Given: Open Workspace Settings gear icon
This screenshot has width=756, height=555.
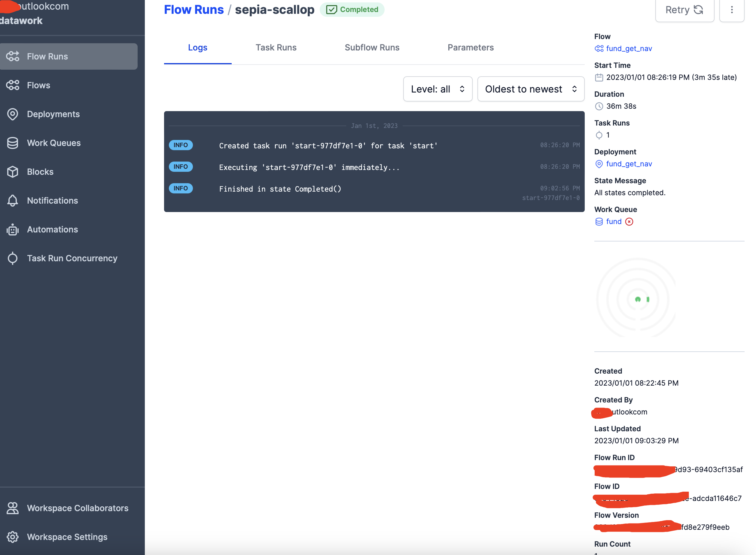Looking at the screenshot, I should [13, 537].
